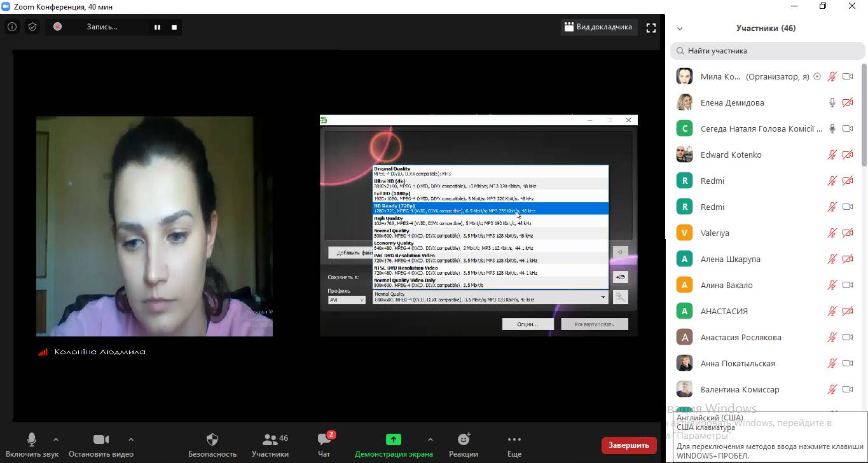Open the Чат panel
The height and width of the screenshot is (463, 868).
(324, 445)
